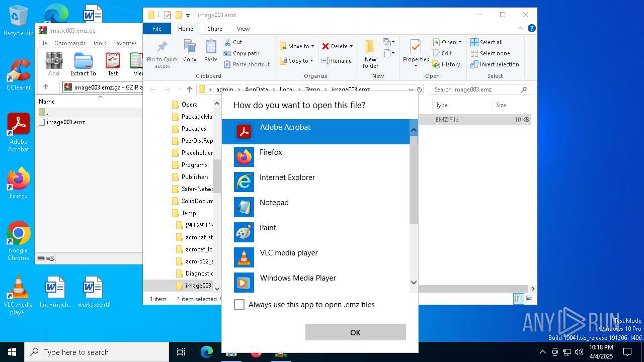Collapse the ribbon with the chevron

522,29
